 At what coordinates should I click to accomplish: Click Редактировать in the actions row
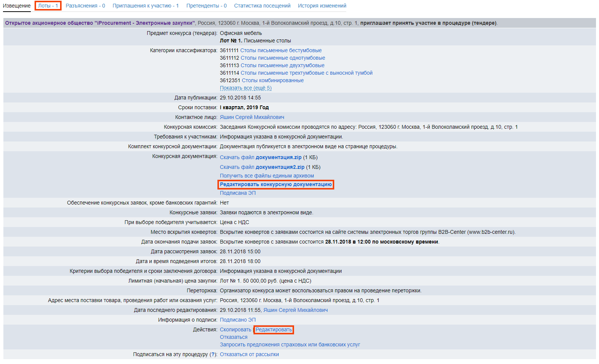click(x=273, y=329)
